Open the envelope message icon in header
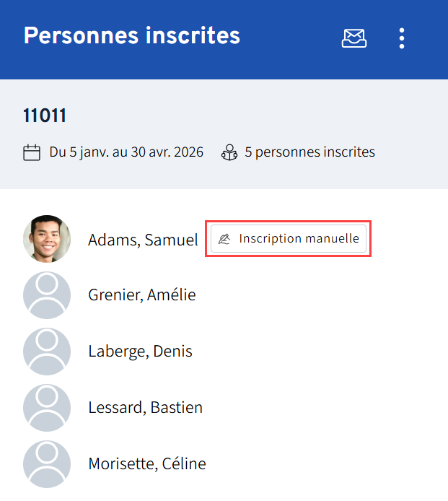Screen dimensions: 448x501 353,38
